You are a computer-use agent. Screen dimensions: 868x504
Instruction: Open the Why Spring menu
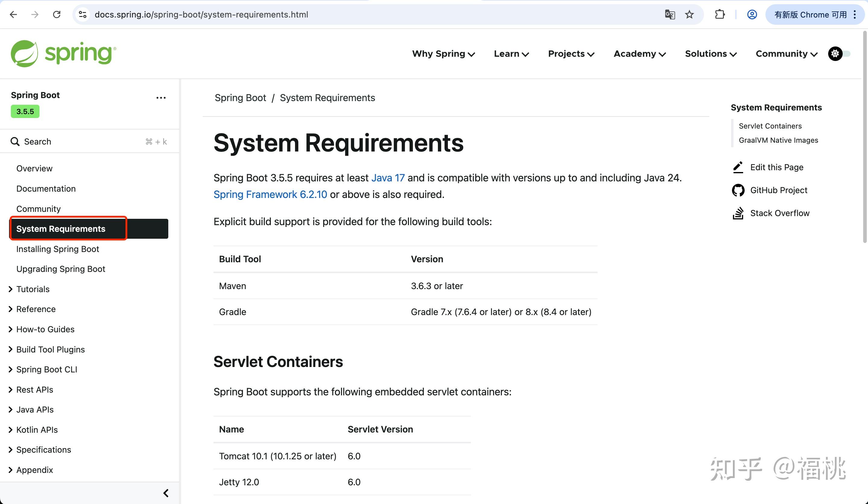point(443,54)
